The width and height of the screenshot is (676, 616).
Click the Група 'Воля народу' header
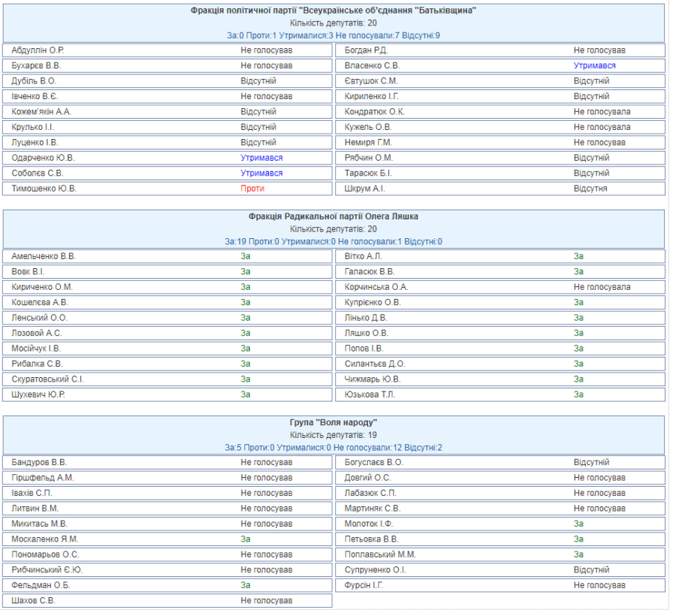pyautogui.click(x=333, y=422)
